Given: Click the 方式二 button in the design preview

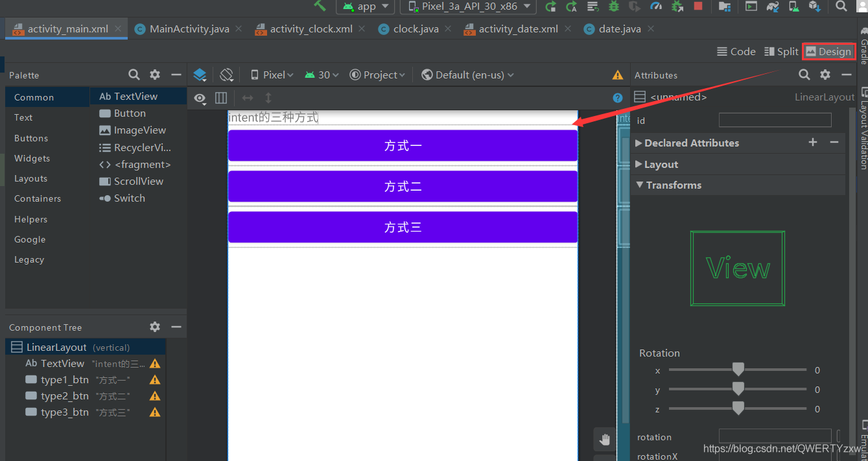Looking at the screenshot, I should coord(403,187).
